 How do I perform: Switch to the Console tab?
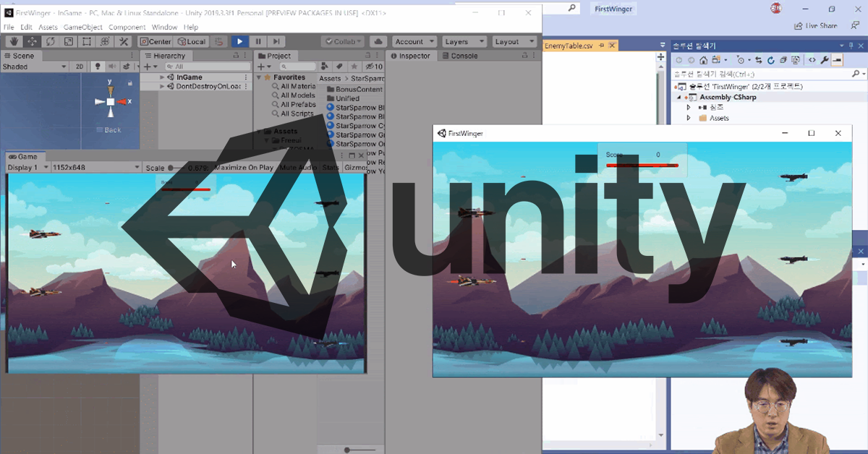(464, 56)
